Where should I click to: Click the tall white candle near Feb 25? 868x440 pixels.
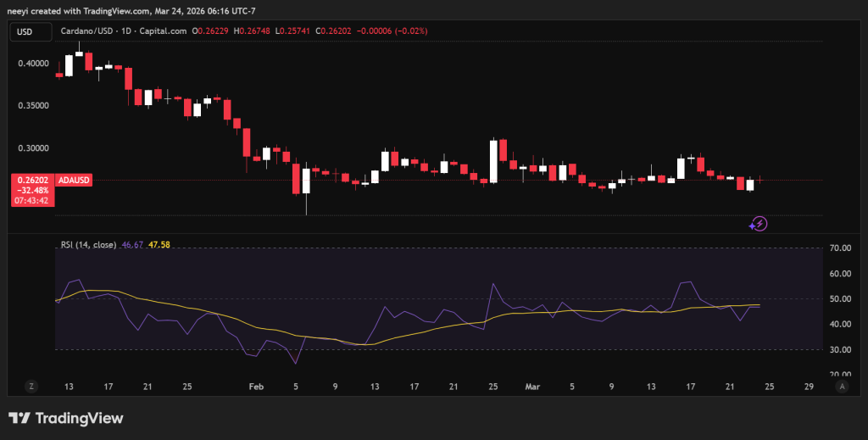(x=493, y=160)
